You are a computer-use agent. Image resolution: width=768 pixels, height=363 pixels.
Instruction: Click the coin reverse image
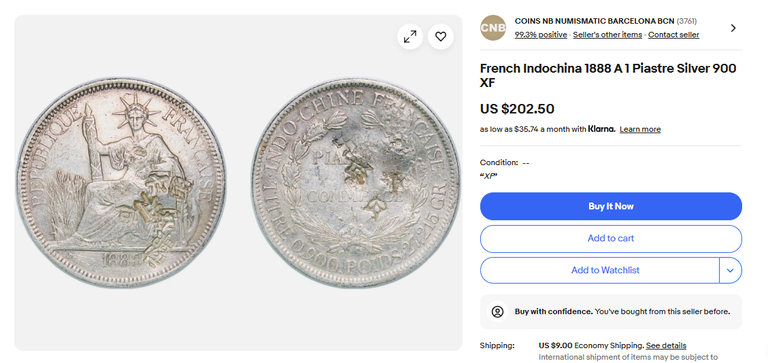[x=356, y=183]
